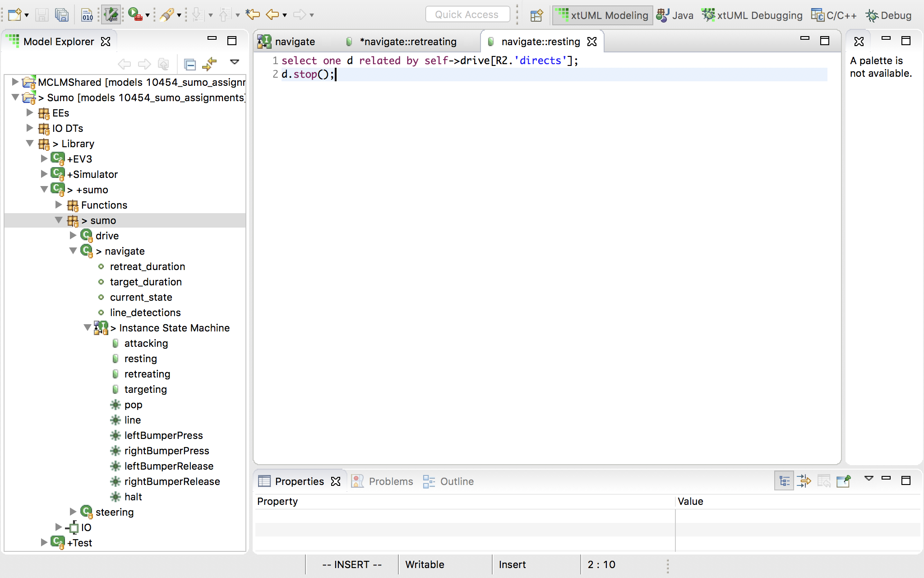Image resolution: width=924 pixels, height=578 pixels.
Task: Select the retreating state
Action: pos(147,374)
